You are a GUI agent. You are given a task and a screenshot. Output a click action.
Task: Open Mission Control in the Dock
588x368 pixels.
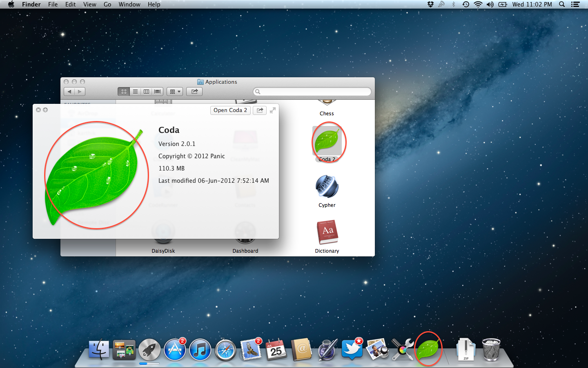[124, 350]
